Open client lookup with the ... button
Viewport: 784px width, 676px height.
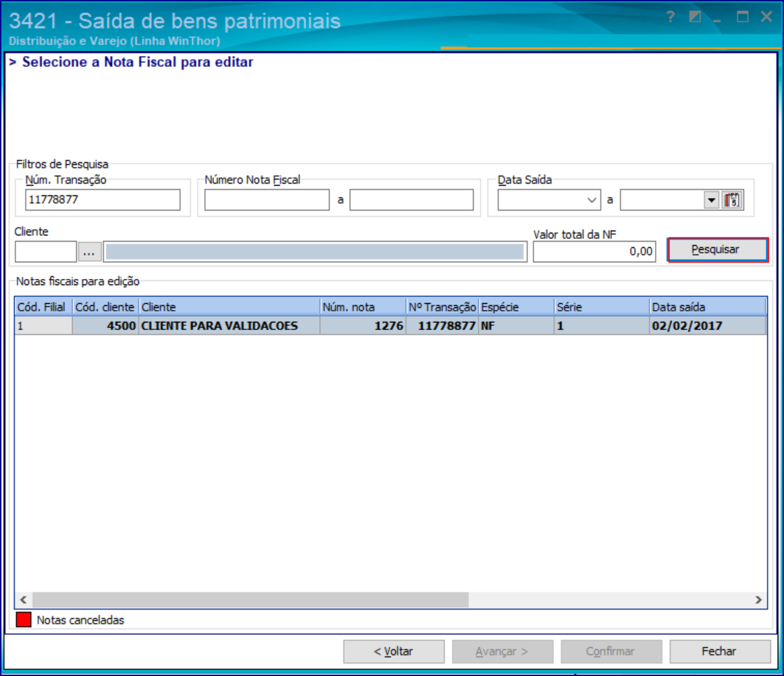(90, 251)
